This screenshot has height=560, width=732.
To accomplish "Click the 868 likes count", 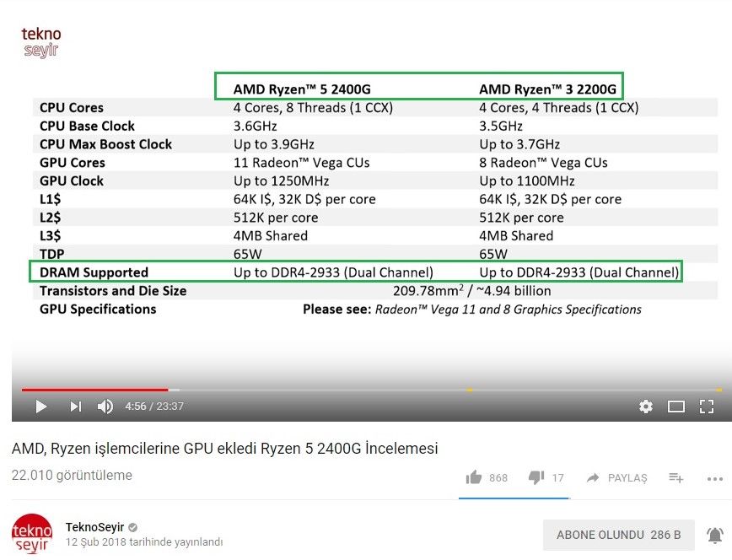I will (498, 478).
